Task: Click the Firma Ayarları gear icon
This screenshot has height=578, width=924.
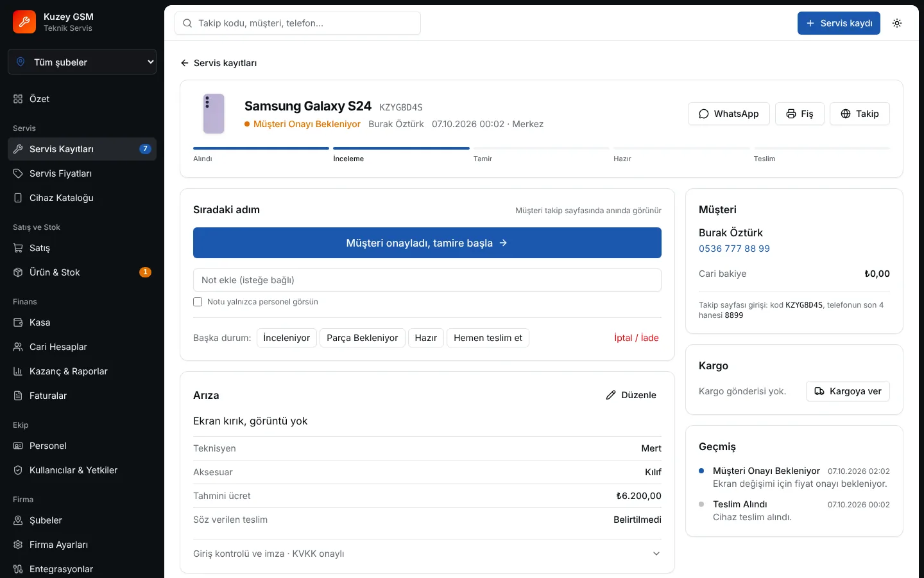Action: pyautogui.click(x=18, y=545)
